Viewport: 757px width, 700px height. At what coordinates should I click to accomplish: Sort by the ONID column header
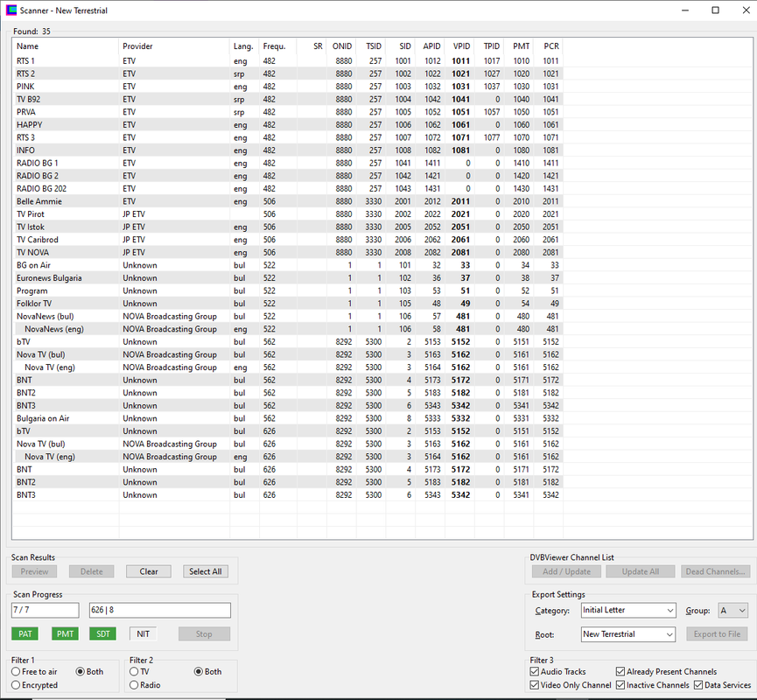coord(341,46)
